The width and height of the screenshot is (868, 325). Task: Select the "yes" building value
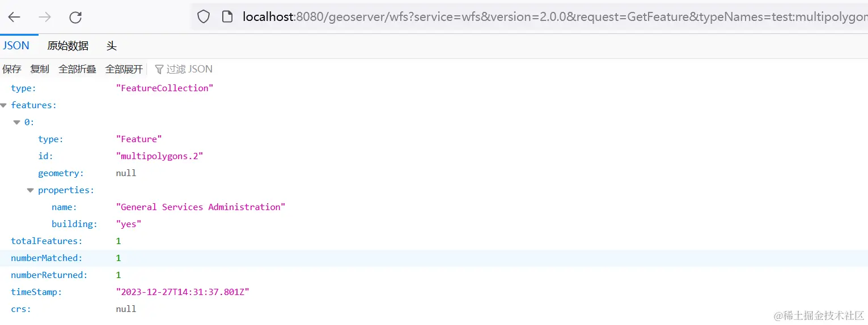129,224
